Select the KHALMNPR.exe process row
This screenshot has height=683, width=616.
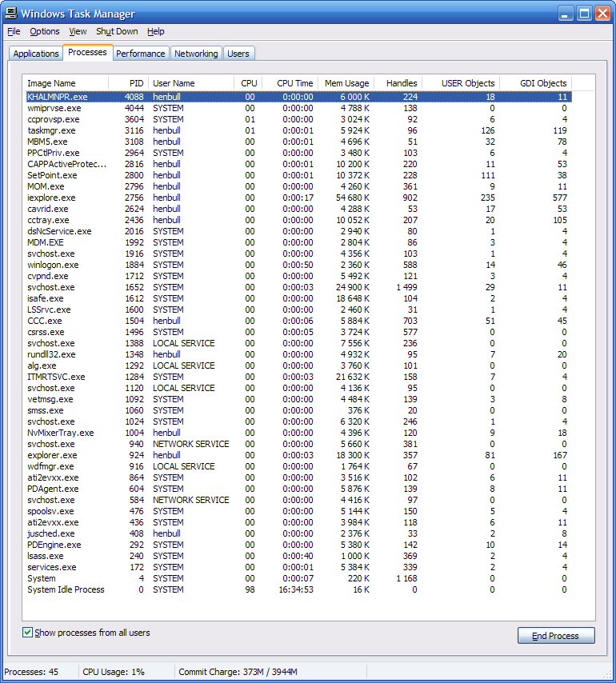click(298, 97)
